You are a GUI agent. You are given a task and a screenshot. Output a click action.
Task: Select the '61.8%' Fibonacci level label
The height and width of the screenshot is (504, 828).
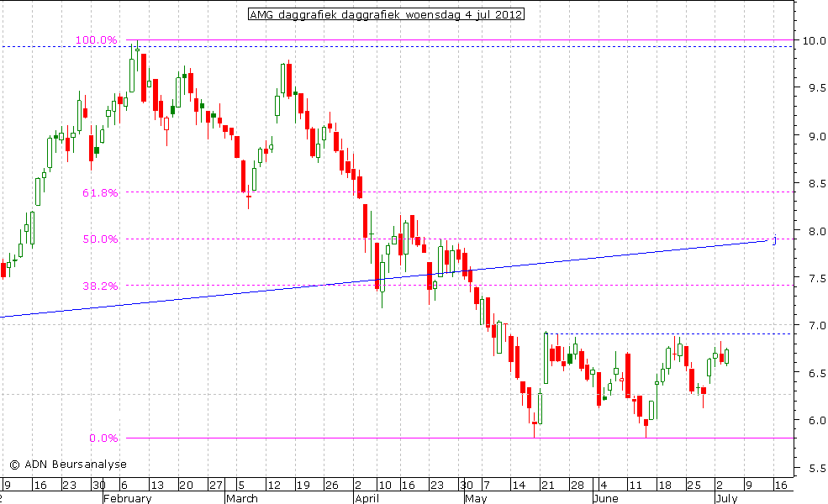point(100,192)
